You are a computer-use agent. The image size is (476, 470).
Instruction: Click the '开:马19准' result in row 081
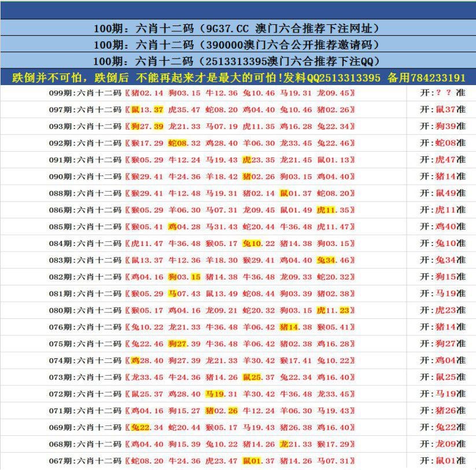click(x=442, y=293)
